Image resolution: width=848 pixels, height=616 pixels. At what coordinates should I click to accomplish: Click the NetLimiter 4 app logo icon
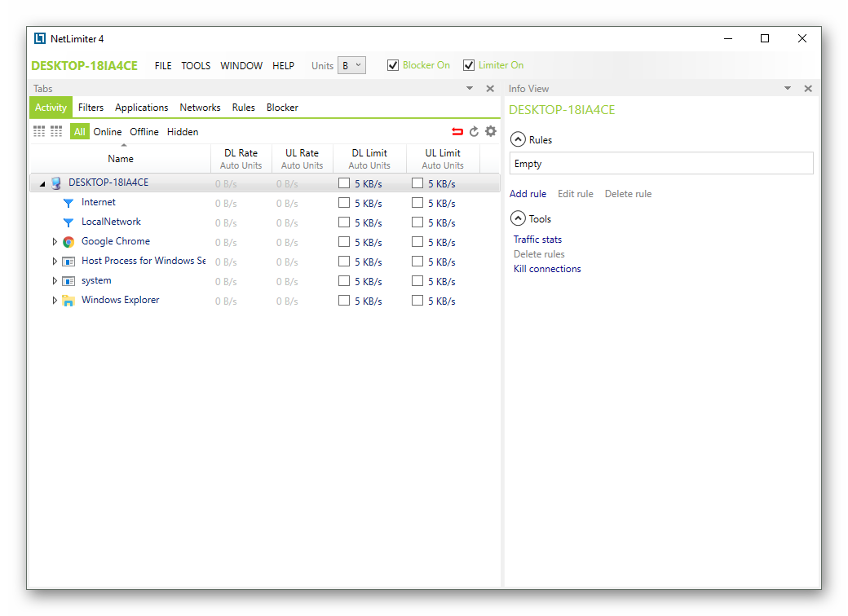click(x=40, y=38)
